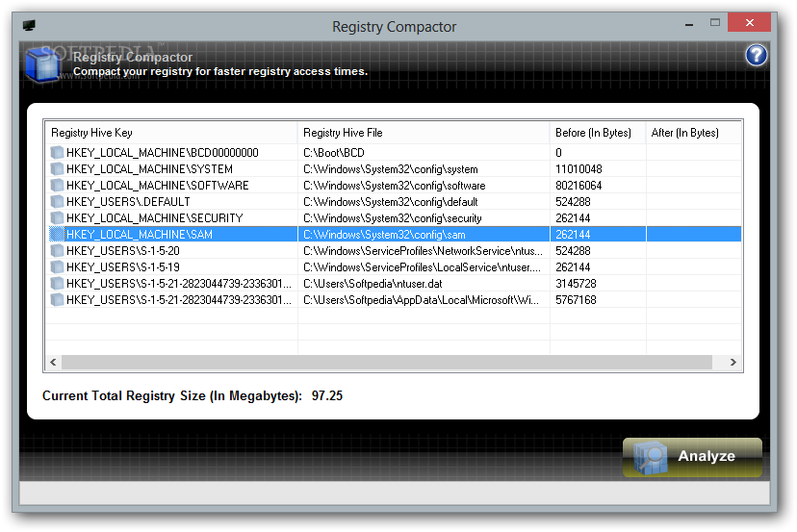Image resolution: width=797 pixels, height=532 pixels.
Task: Click the NetworkService ntuser path cell
Action: (423, 250)
